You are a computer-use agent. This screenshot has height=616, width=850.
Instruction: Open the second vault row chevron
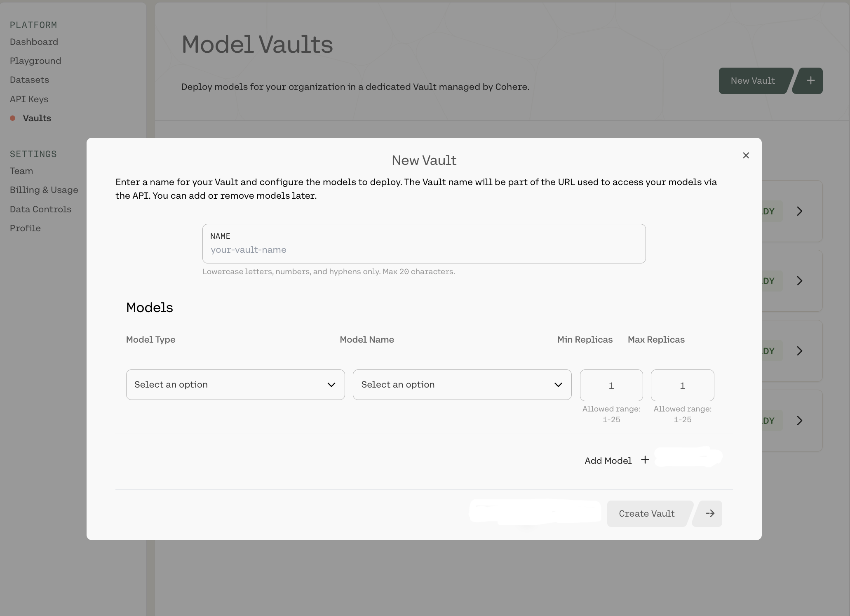point(799,281)
